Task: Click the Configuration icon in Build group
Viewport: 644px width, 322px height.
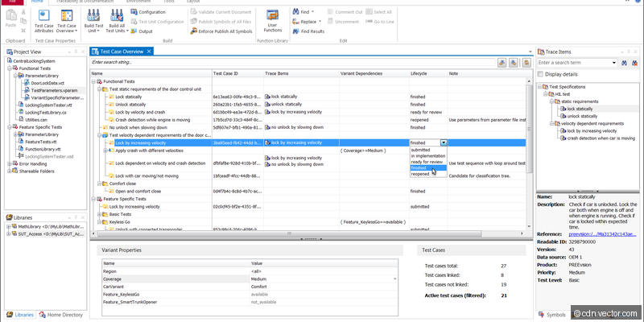Action: pos(133,13)
